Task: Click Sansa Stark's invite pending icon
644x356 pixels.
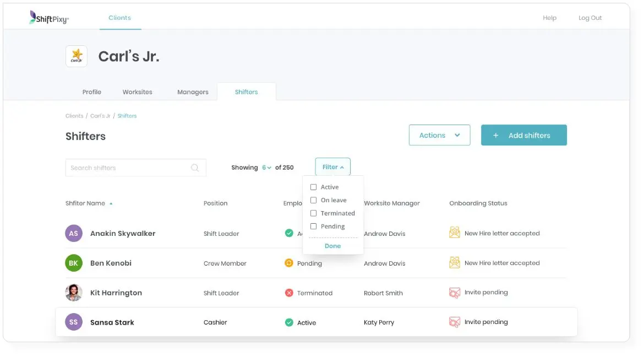Action: tap(455, 322)
